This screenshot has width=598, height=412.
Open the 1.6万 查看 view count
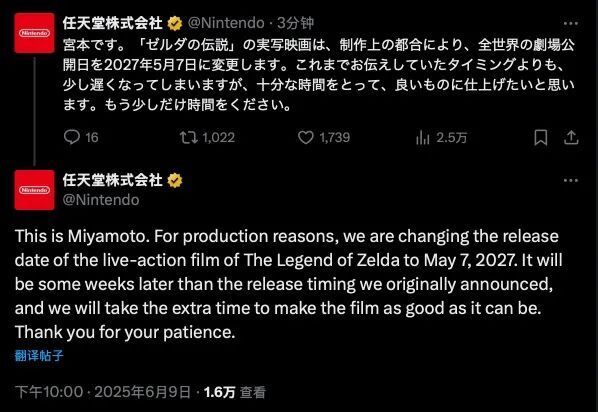click(235, 392)
